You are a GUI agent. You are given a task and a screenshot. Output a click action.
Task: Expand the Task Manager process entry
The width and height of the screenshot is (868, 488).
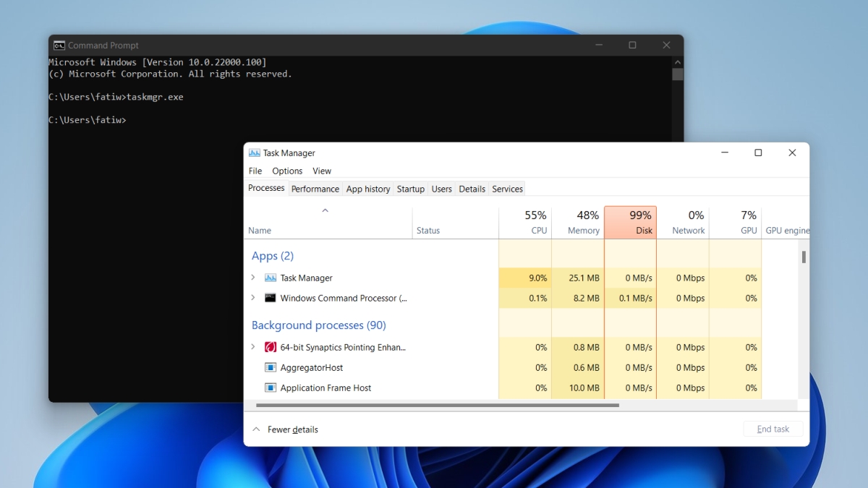coord(252,278)
